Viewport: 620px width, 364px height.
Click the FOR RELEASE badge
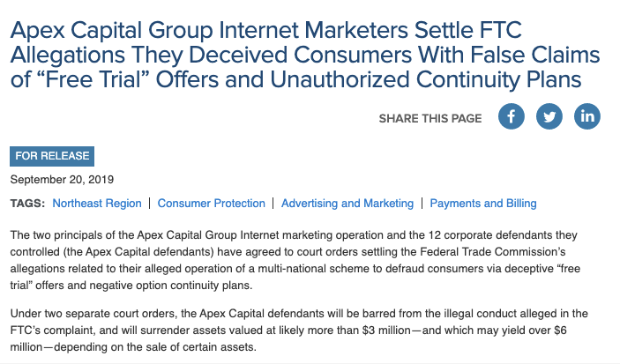tap(52, 156)
